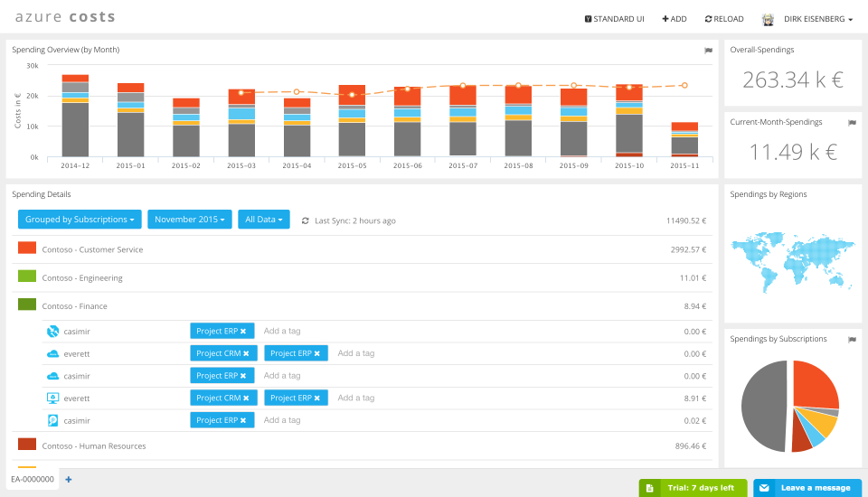Viewport: 868px width, 497px height.
Task: Open Dirk Eisenberg user menu
Action: tap(817, 19)
